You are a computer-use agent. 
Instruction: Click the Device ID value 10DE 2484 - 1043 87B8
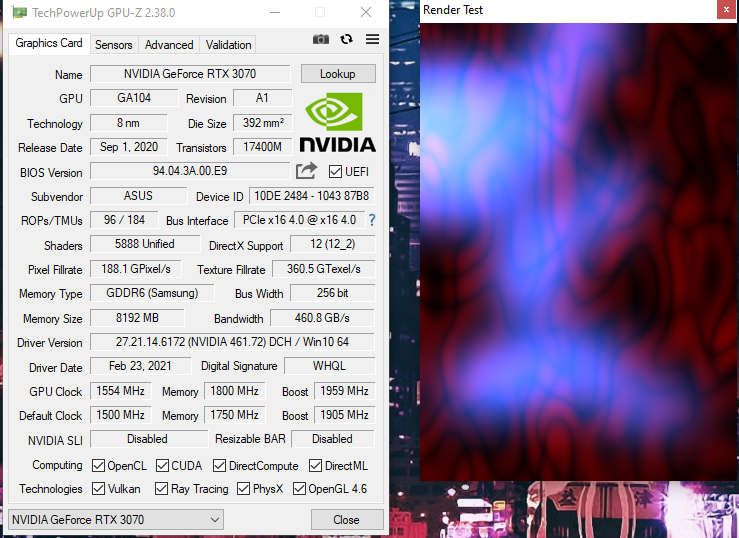[312, 196]
